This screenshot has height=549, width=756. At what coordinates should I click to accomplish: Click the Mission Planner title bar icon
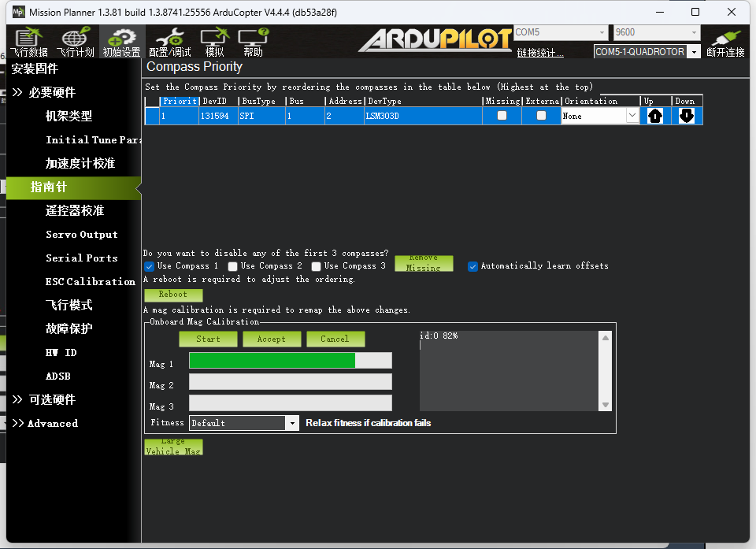point(18,12)
